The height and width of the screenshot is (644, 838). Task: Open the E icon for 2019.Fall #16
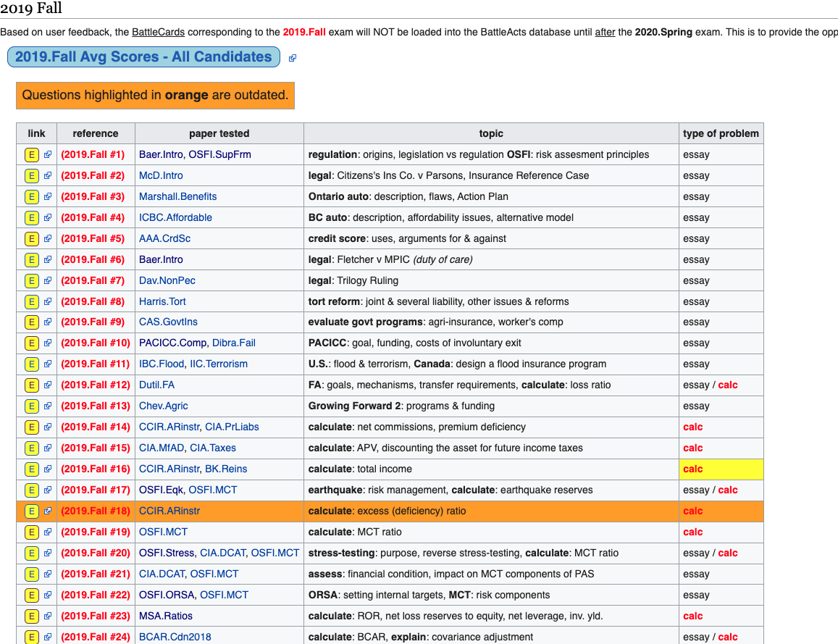pos(32,469)
